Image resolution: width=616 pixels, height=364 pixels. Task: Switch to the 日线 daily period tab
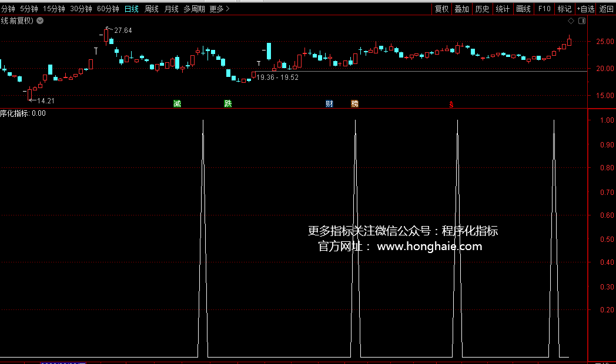point(132,9)
